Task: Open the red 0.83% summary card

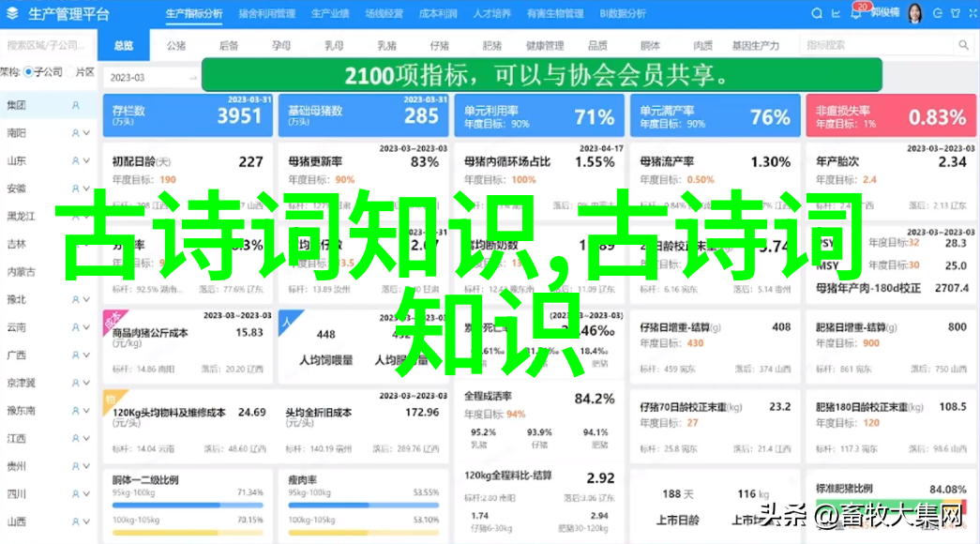Action: (891, 115)
